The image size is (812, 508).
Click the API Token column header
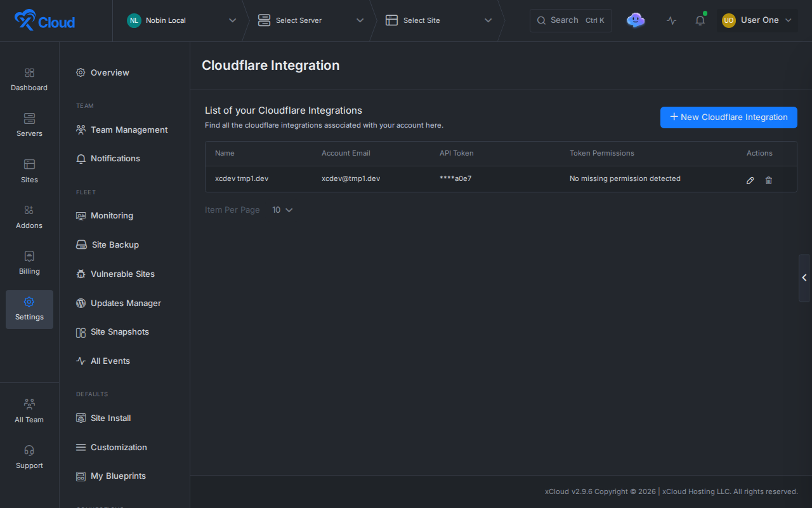coord(457,153)
